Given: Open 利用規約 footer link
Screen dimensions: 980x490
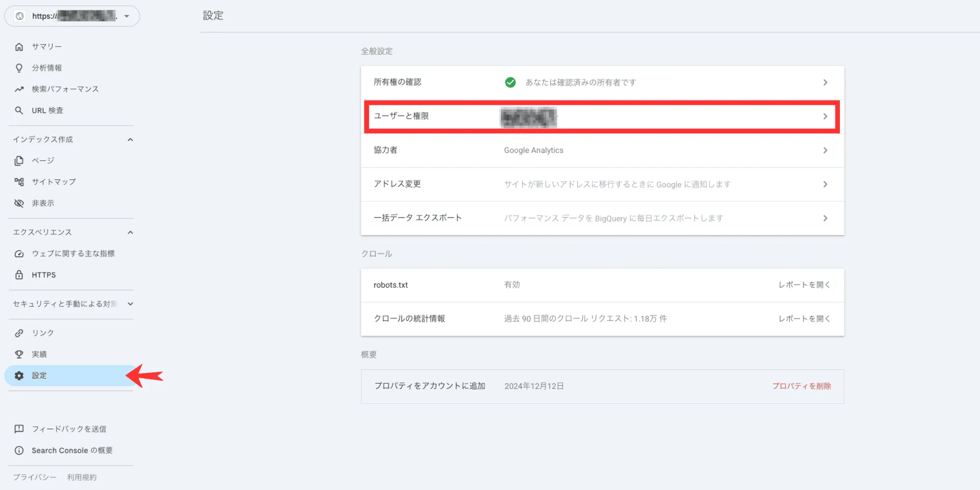Looking at the screenshot, I should [82, 477].
